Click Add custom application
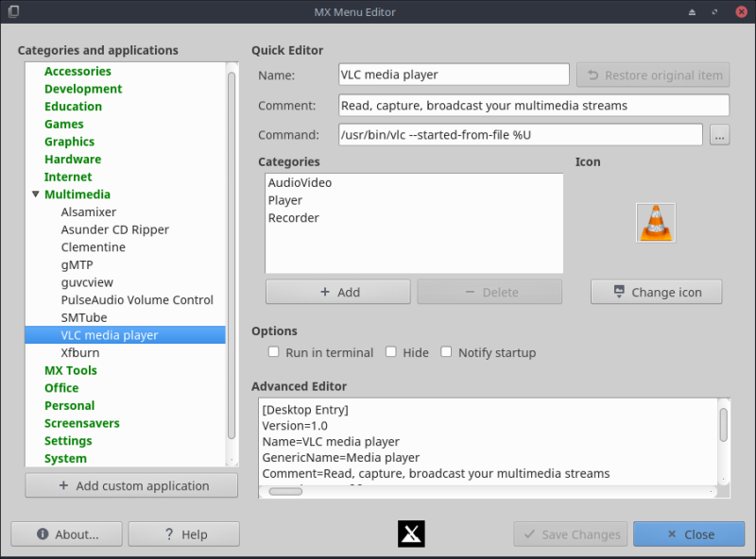 130,485
